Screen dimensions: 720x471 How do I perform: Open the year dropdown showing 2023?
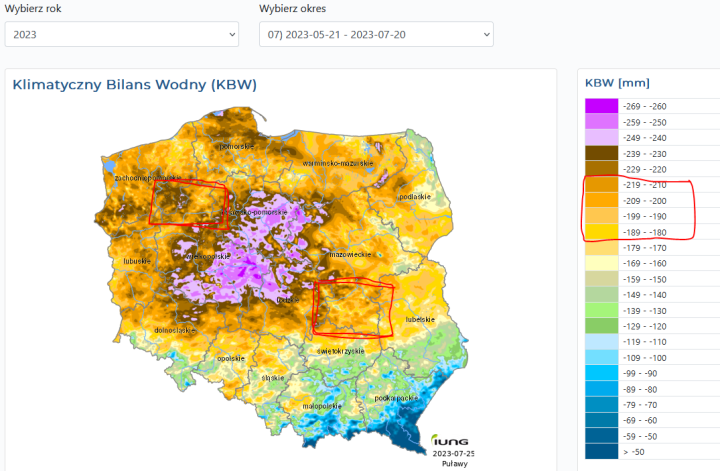coord(121,35)
